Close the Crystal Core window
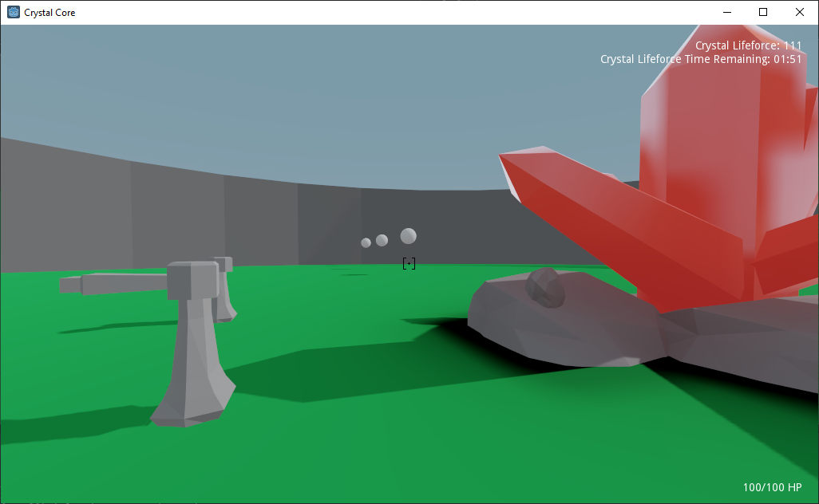 (x=800, y=12)
